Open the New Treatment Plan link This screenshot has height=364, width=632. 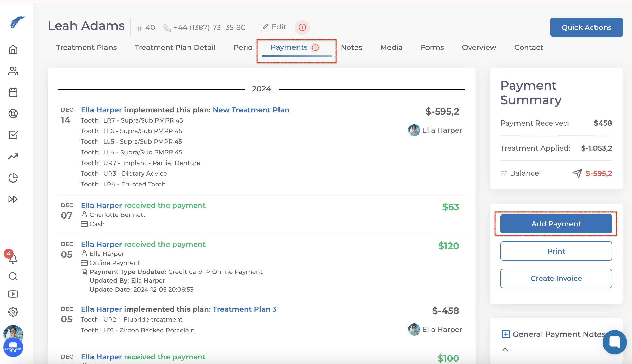click(251, 110)
